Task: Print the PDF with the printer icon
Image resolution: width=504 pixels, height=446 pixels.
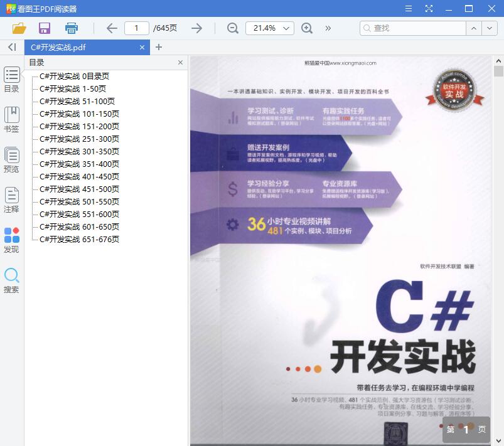Action: coord(72,28)
